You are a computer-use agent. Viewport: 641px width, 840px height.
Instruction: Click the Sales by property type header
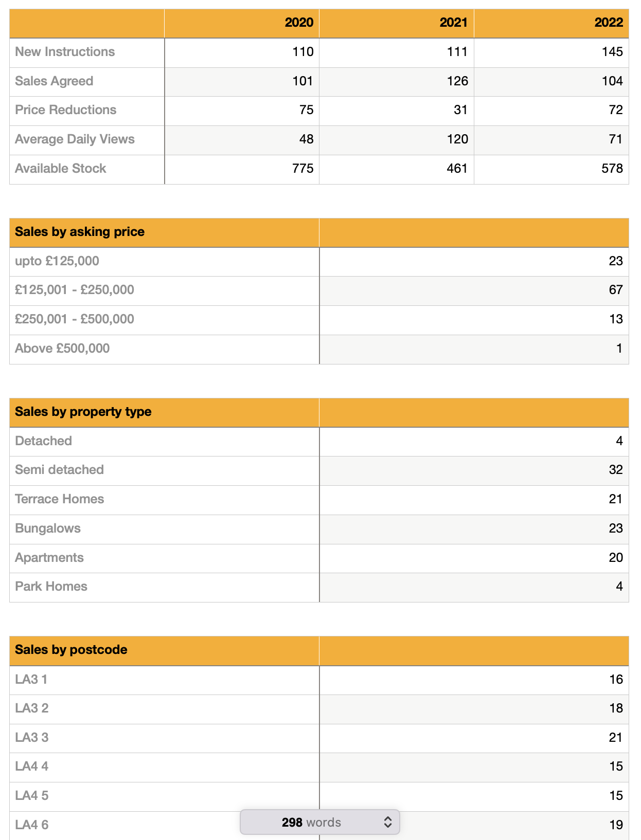point(83,412)
